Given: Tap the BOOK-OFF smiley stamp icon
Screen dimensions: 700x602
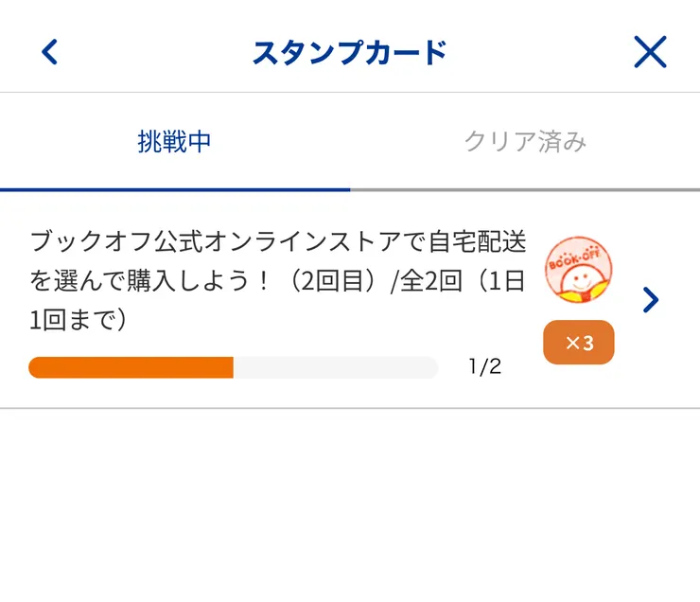Looking at the screenshot, I should point(579,270).
